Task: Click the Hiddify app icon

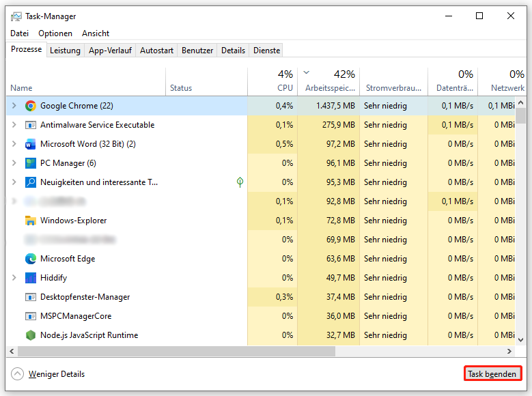Action: click(x=31, y=278)
